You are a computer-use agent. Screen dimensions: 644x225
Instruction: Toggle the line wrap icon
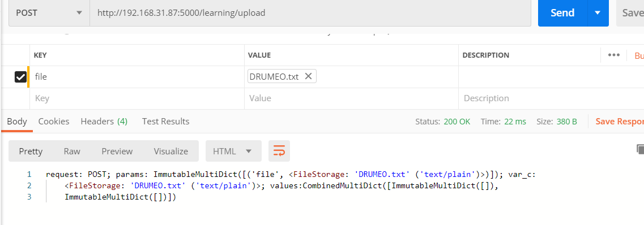click(x=279, y=152)
